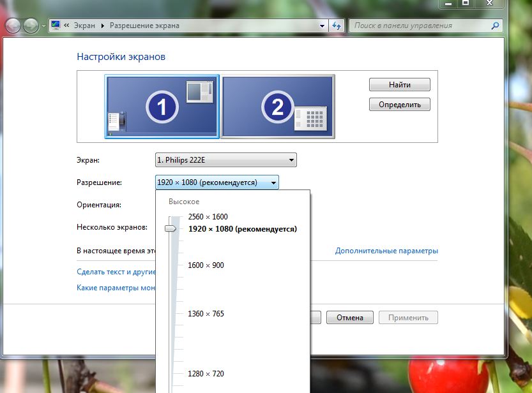
Task: Select the monitor 1 display image
Action: tap(162, 107)
